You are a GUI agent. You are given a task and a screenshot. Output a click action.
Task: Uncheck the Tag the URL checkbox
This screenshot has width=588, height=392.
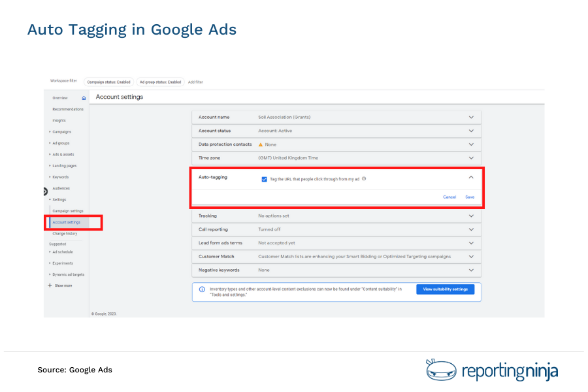tap(263, 179)
